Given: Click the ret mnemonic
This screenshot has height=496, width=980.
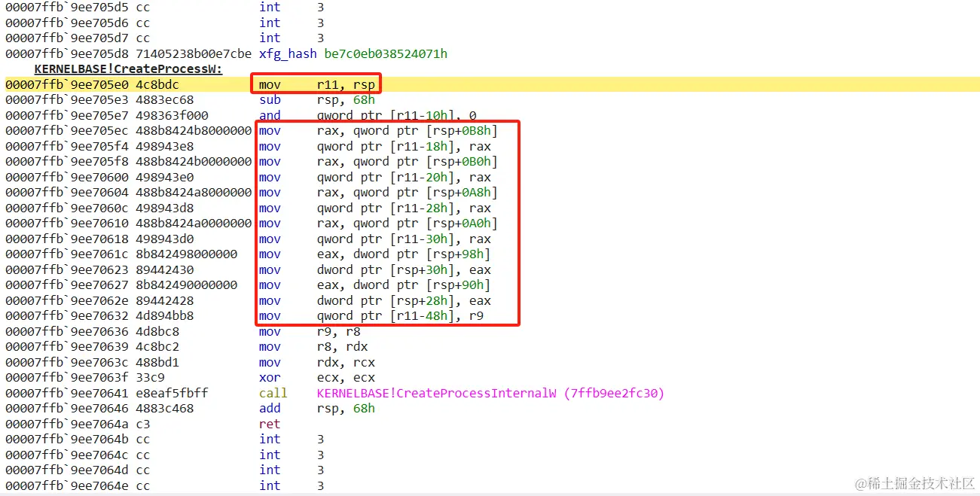Looking at the screenshot, I should point(270,424).
